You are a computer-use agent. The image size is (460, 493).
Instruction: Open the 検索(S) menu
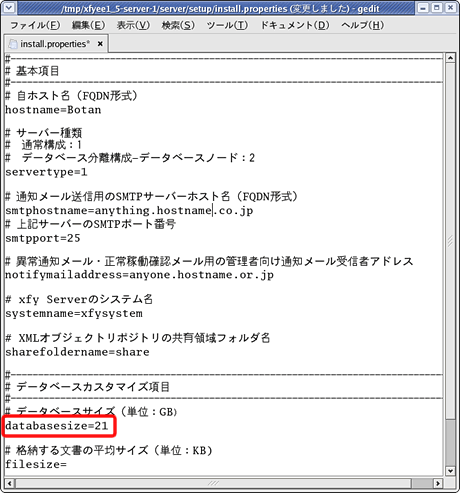click(x=178, y=25)
